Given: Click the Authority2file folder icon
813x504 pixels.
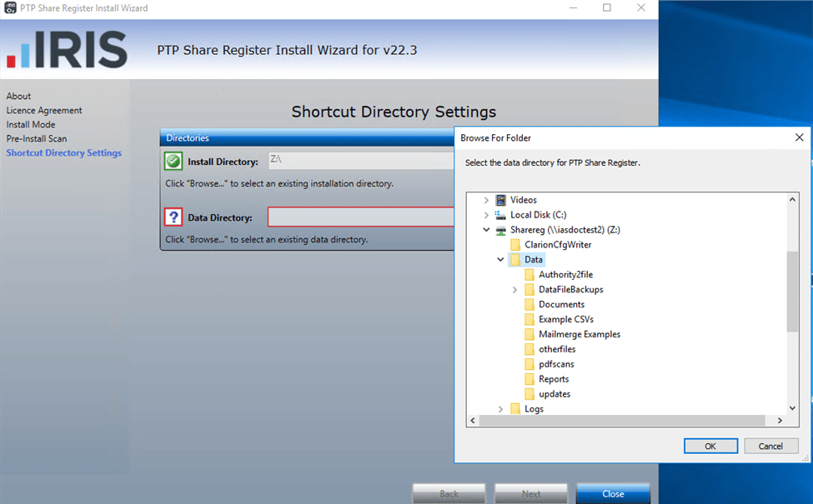Looking at the screenshot, I should pos(529,275).
